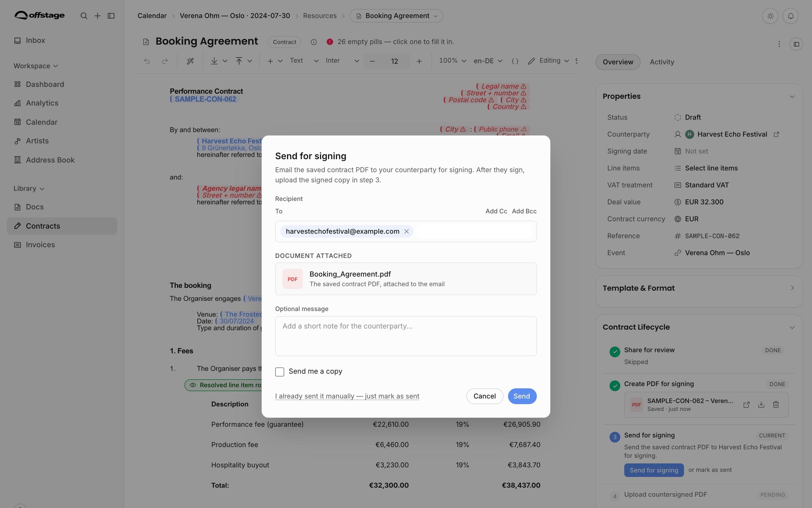Toggle the right side panel icon
This screenshot has width=812, height=508.
(x=796, y=44)
